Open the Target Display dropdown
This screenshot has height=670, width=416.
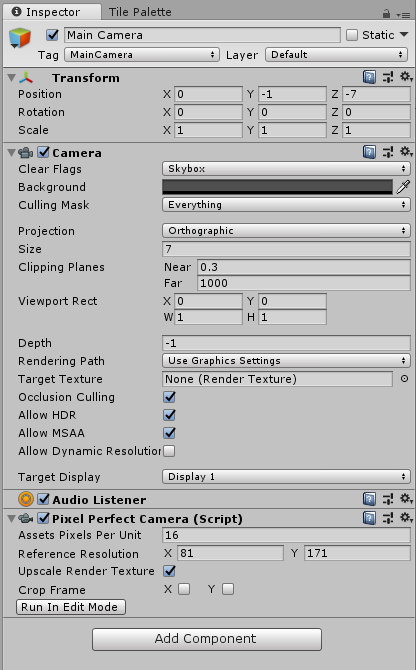286,476
